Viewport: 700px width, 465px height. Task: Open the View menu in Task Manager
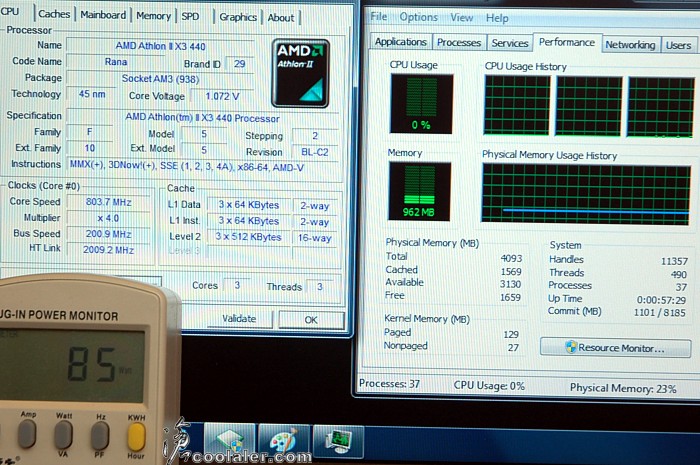coord(461,17)
